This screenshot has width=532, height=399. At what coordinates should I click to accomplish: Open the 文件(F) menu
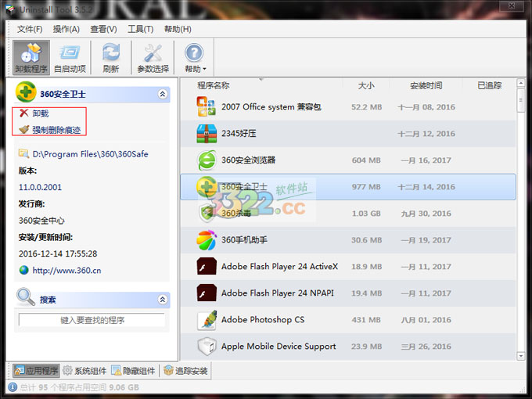30,29
